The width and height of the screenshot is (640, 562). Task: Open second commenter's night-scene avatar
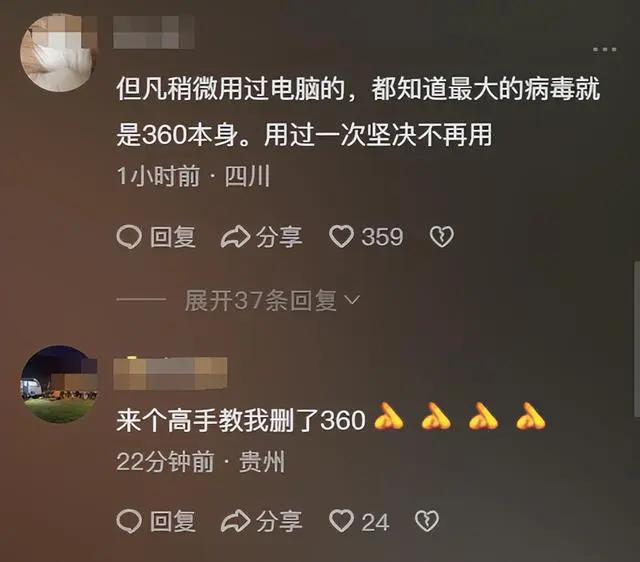coord(59,384)
